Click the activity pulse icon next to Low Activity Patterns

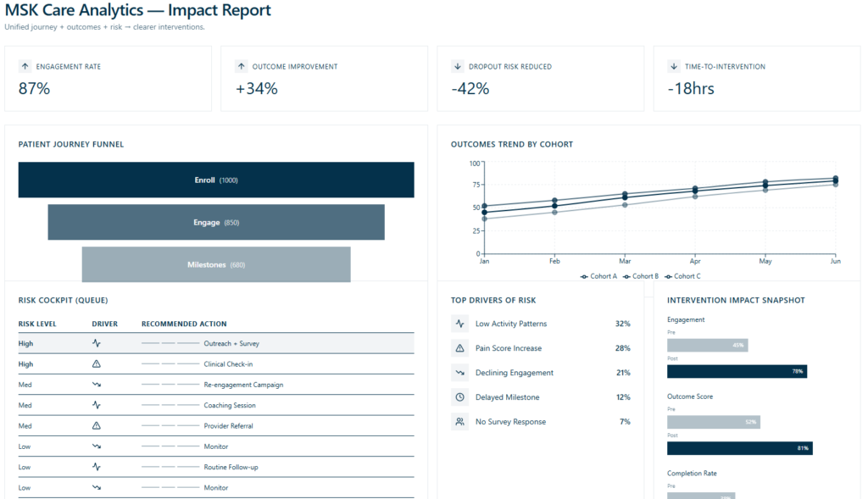(459, 324)
